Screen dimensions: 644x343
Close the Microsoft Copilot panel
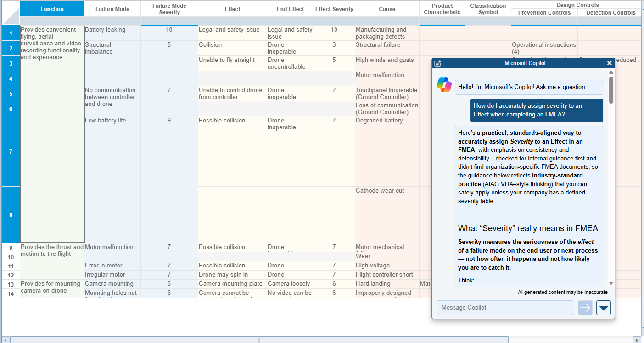[610, 63]
